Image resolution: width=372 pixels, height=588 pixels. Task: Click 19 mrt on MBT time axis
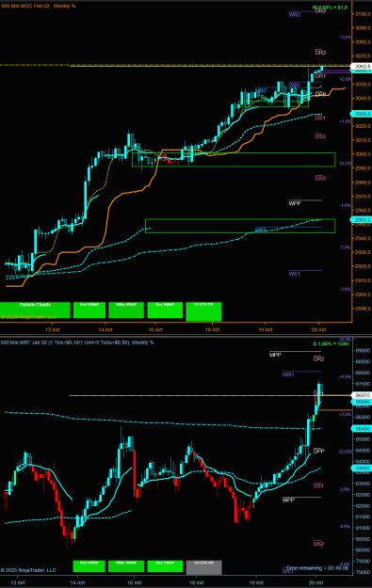pos(257,582)
